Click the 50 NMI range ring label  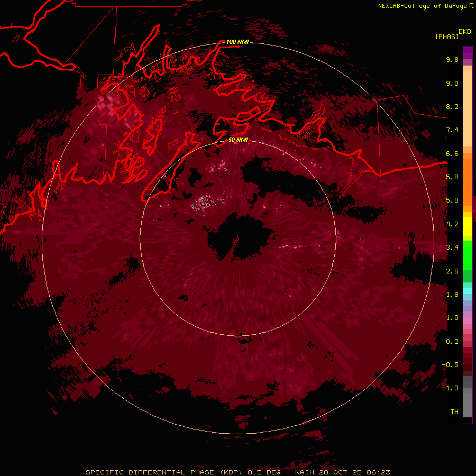click(x=238, y=140)
